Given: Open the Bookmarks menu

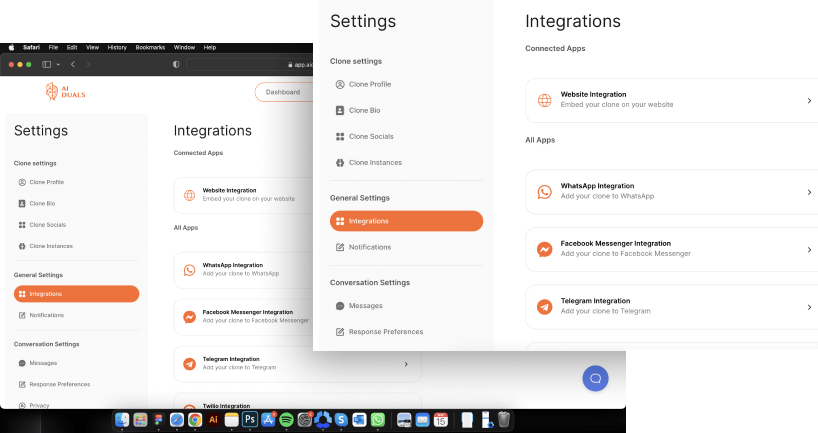Looking at the screenshot, I should pyautogui.click(x=150, y=47).
